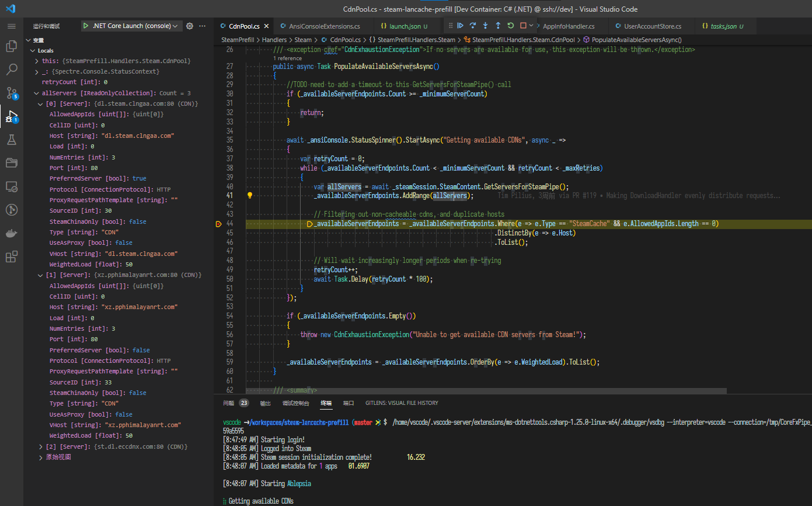The height and width of the screenshot is (506, 812).
Task: Open the Extensions view
Action: pos(11,257)
